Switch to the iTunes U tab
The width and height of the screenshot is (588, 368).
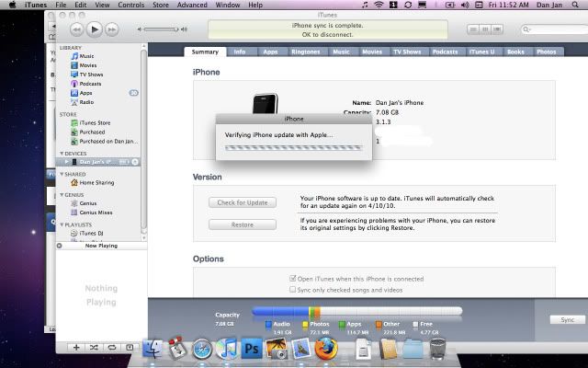pyautogui.click(x=482, y=52)
